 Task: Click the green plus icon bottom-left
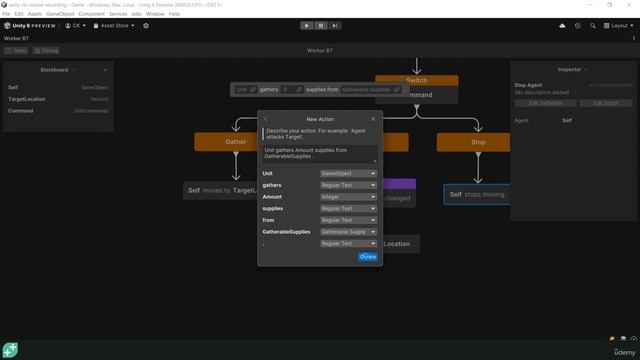point(10,350)
